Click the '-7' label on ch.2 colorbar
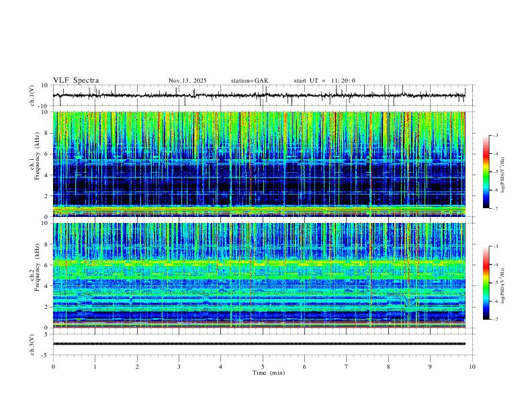Screen dimensions: 532x411 click(x=495, y=320)
